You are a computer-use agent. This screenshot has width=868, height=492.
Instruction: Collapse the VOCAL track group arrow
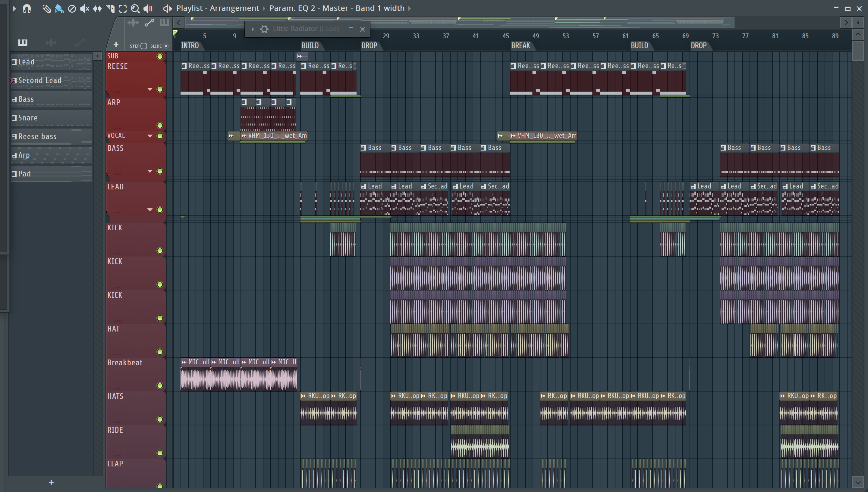point(150,136)
